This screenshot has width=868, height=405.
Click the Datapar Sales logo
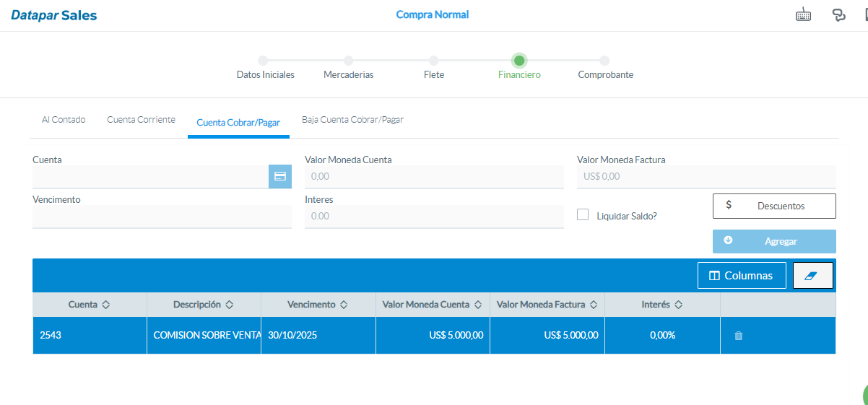coord(53,15)
